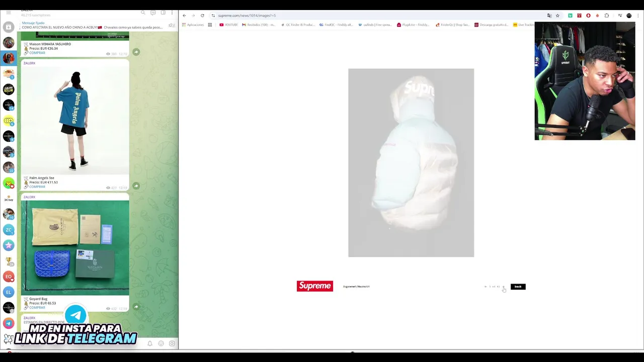Open the ZC chat in Telegram sidebar
The image size is (644, 362).
click(9, 230)
